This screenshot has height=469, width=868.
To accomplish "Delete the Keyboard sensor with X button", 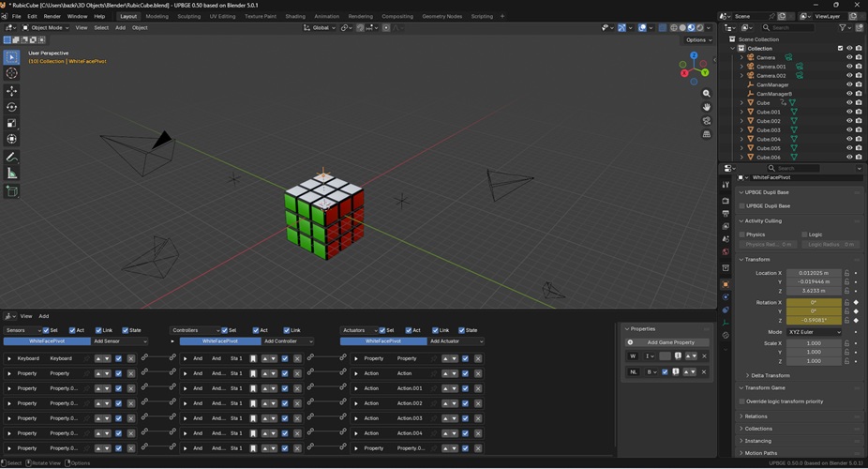I will tap(131, 359).
